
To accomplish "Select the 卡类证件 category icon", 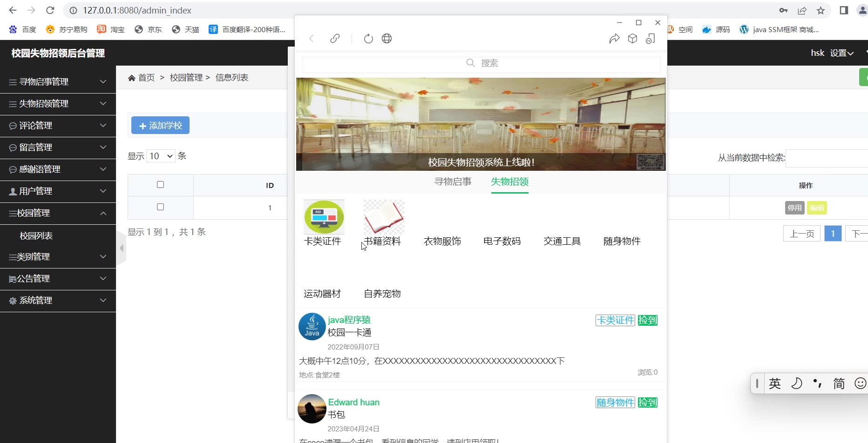I will click(324, 217).
